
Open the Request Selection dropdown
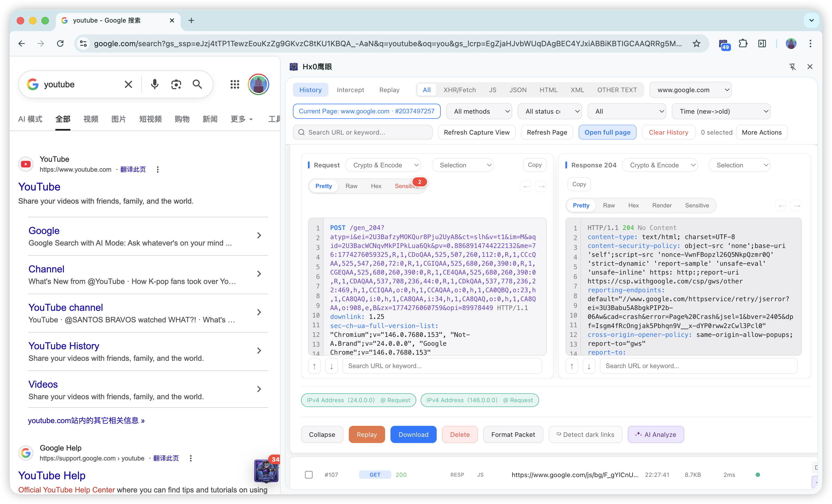click(462, 165)
